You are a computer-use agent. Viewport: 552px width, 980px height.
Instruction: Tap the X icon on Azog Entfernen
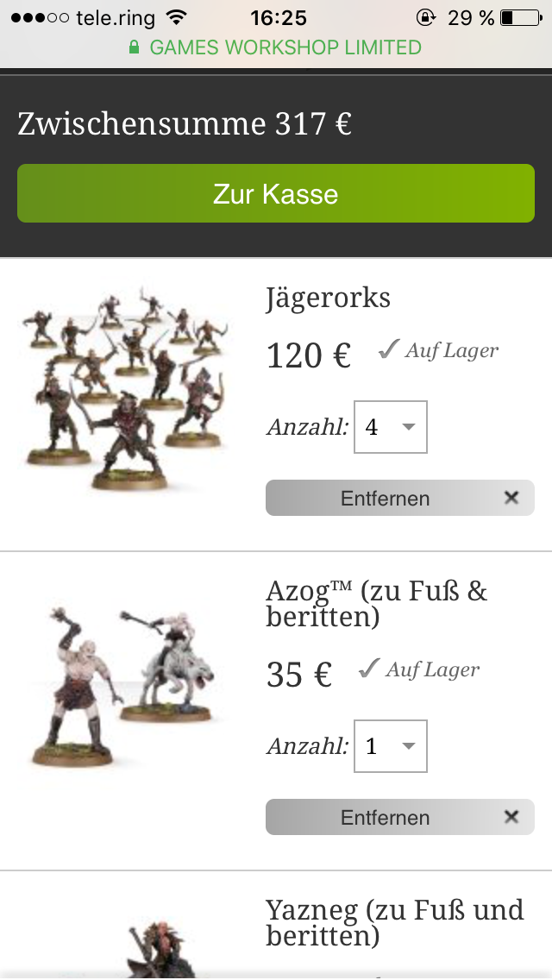tap(511, 817)
